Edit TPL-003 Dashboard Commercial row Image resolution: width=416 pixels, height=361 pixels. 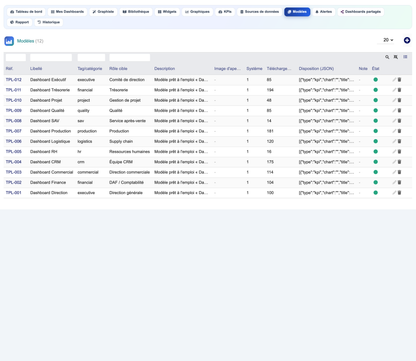pyautogui.click(x=394, y=172)
